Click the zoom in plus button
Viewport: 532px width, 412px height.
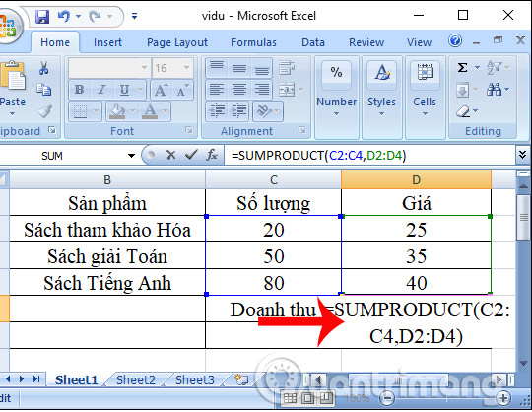502,398
